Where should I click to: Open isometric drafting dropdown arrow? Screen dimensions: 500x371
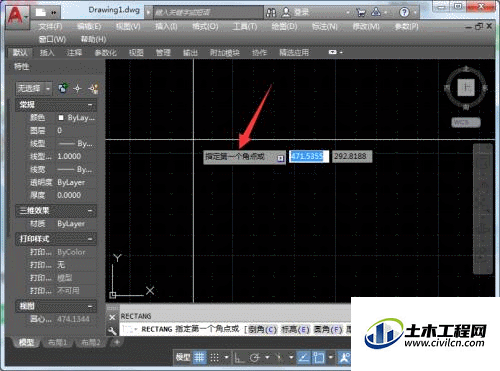click(291, 357)
